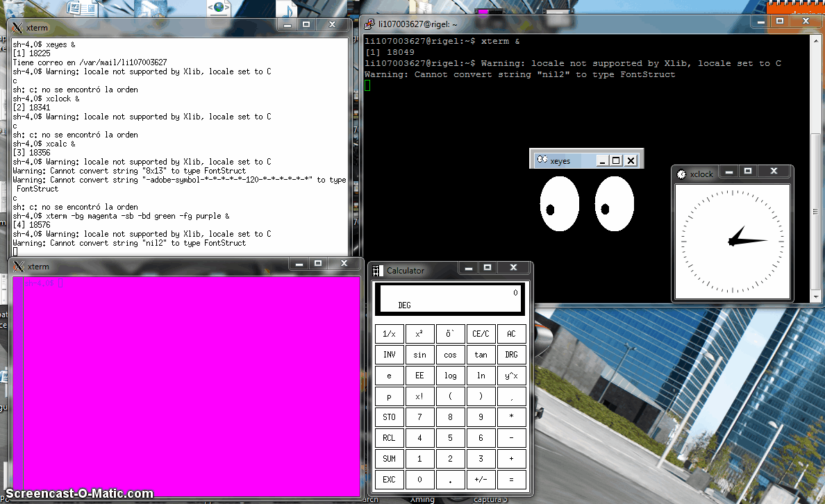This screenshot has width=825, height=504.
Task: Click the xclock analog clock face
Action: 733,242
